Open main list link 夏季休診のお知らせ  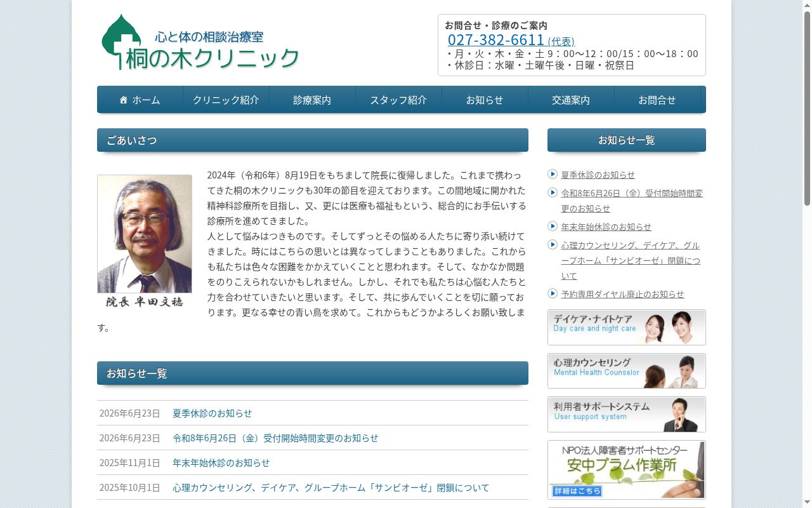(212, 413)
